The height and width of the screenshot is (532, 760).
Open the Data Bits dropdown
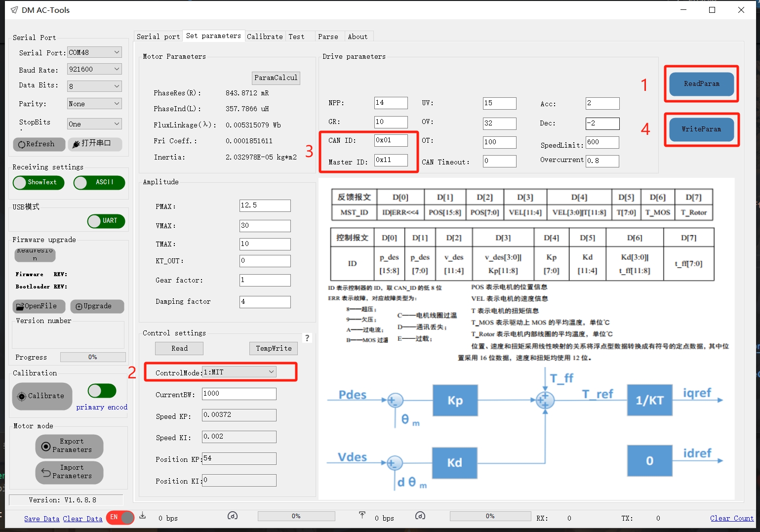pyautogui.click(x=94, y=86)
